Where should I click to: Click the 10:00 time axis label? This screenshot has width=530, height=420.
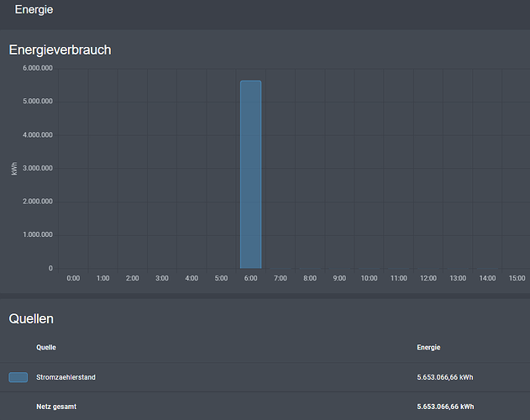(x=369, y=278)
